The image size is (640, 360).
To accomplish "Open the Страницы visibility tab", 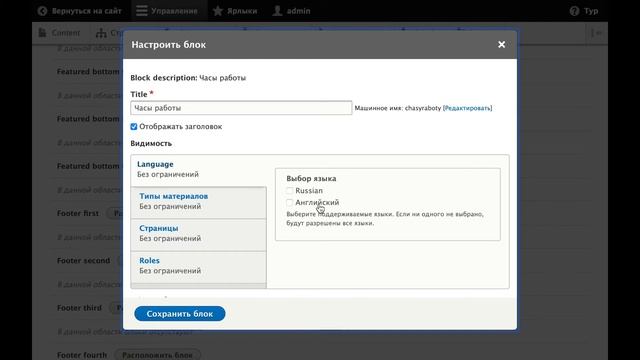I will coord(198,233).
